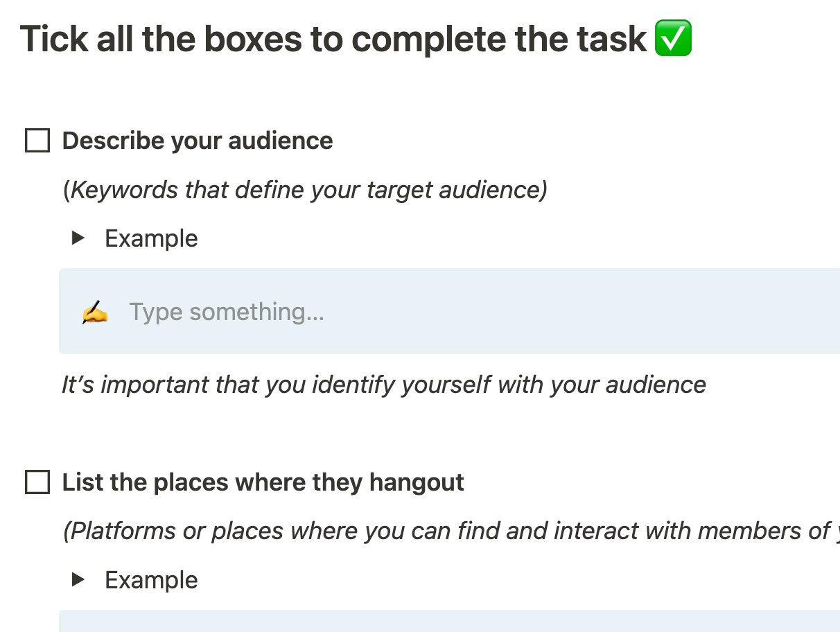Viewport: 840px width, 632px height.
Task: Click the word 'Tick' in the page title
Action: point(53,39)
